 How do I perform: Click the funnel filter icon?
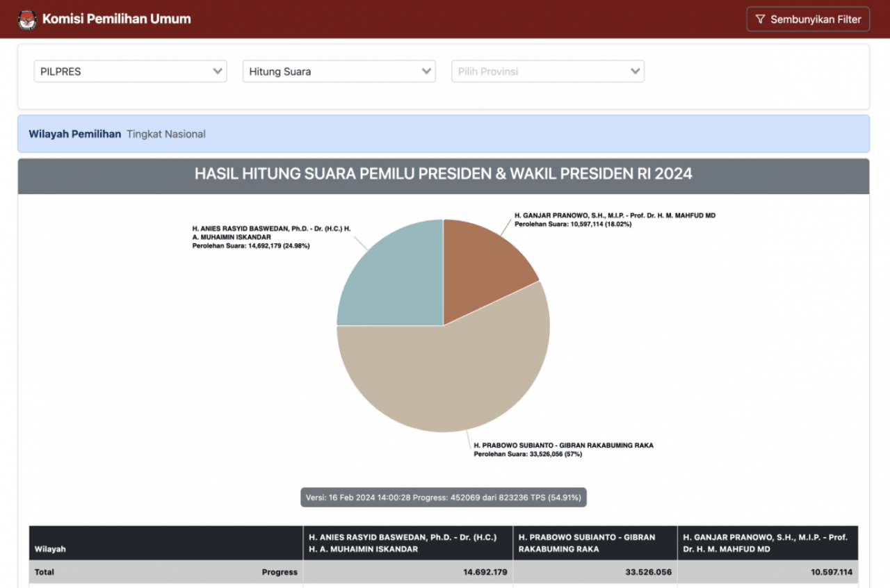(760, 19)
